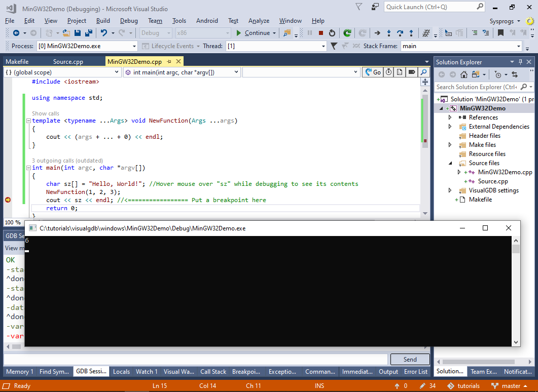This screenshot has width=538, height=392.
Task: Open the Call Stack tab
Action: (x=213, y=371)
